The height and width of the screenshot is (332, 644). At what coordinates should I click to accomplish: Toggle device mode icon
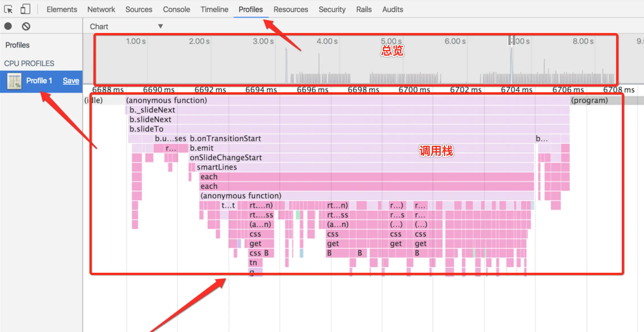click(25, 9)
